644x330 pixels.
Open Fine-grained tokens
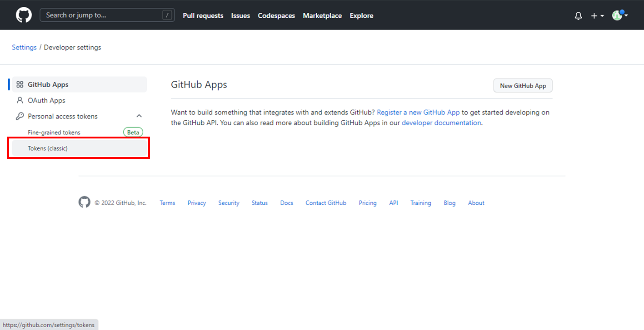pos(54,133)
